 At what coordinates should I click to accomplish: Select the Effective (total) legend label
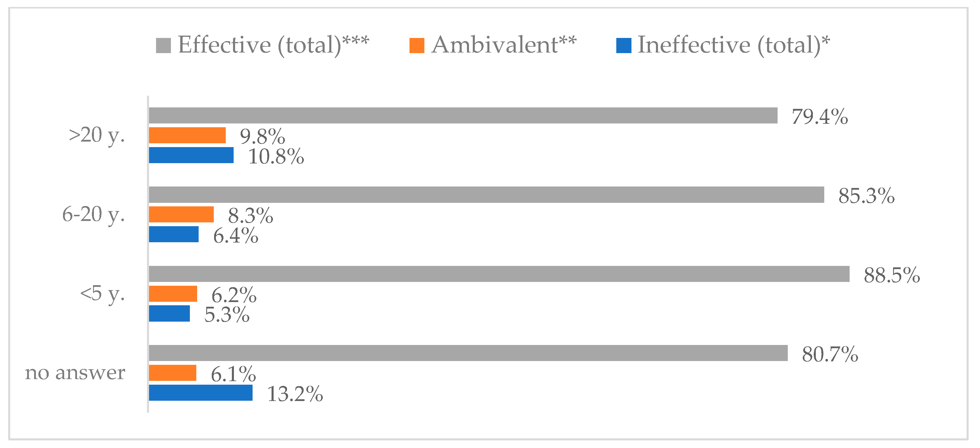coord(273,45)
